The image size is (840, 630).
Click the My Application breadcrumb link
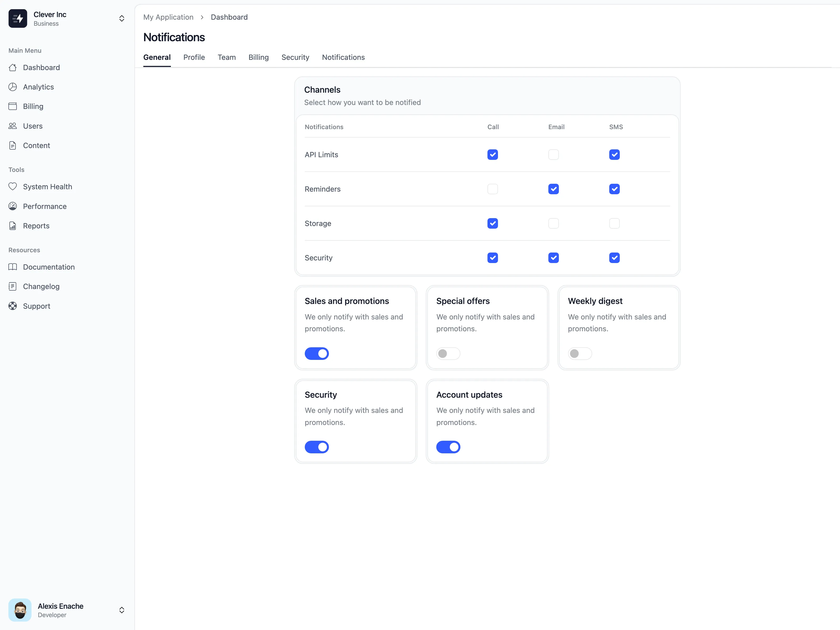pyautogui.click(x=168, y=17)
